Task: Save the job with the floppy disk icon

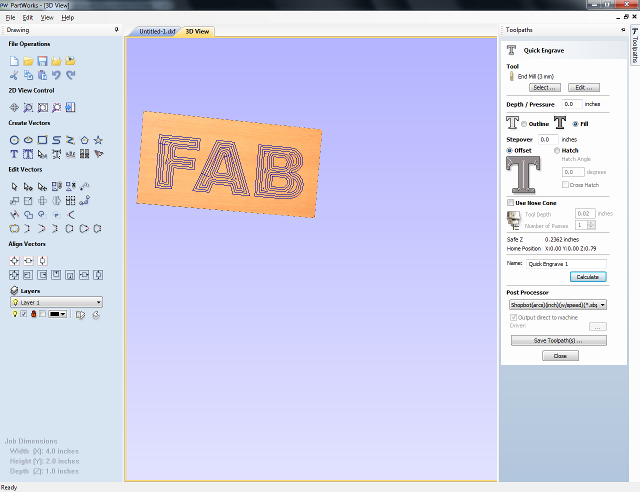Action: click(x=42, y=61)
